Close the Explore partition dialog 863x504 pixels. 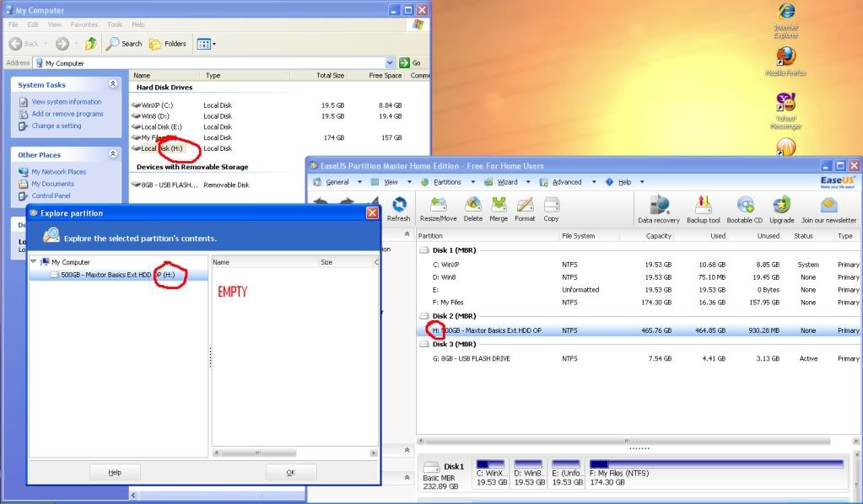[x=373, y=212]
